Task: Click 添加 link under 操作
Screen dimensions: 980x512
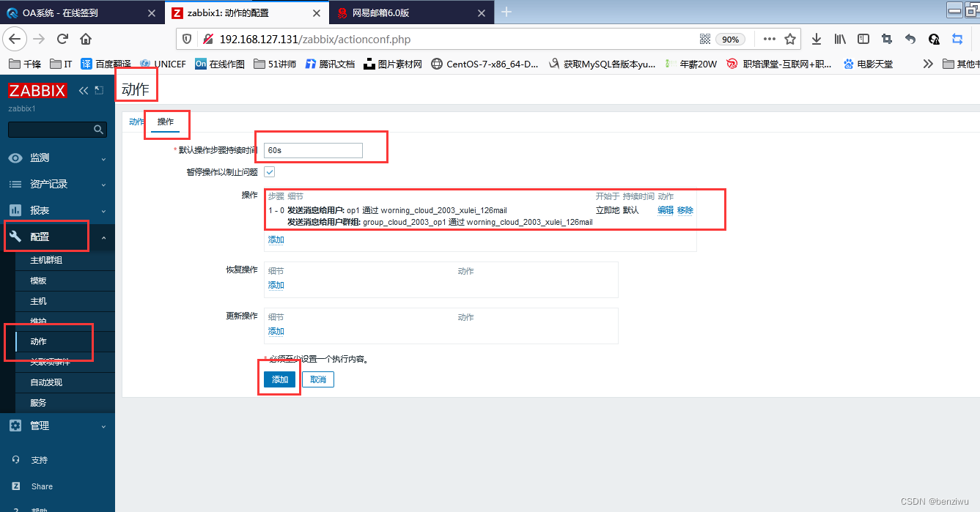Action: (276, 240)
